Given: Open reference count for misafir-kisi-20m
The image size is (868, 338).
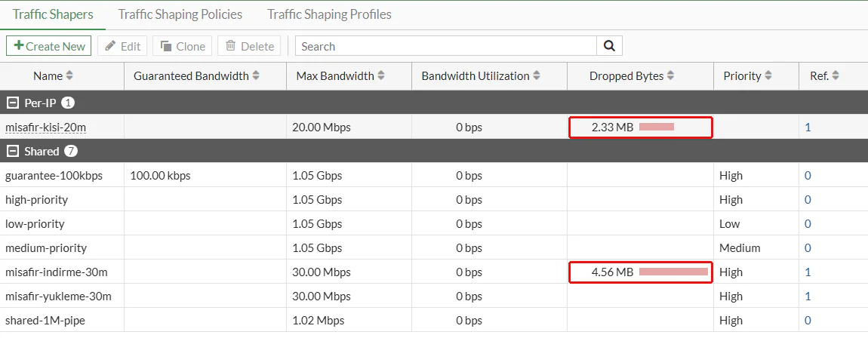Looking at the screenshot, I should coord(808,128).
